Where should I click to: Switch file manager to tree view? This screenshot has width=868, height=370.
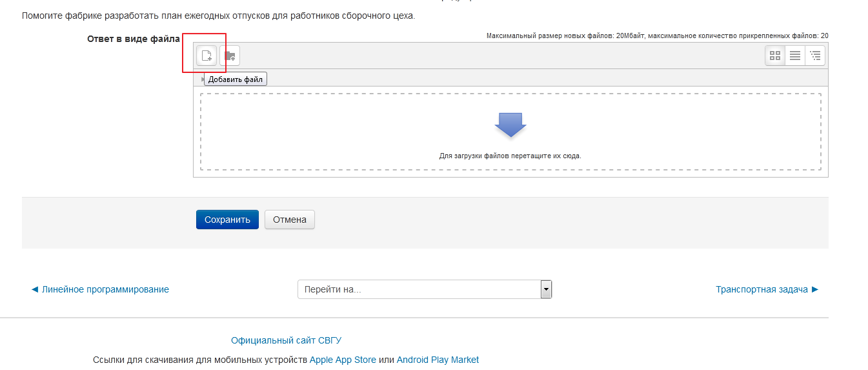click(815, 56)
